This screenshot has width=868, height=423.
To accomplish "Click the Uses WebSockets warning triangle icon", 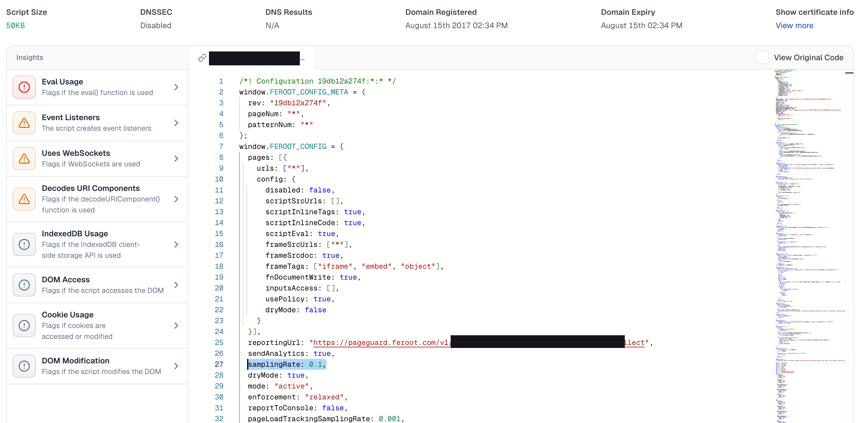I will [24, 159].
